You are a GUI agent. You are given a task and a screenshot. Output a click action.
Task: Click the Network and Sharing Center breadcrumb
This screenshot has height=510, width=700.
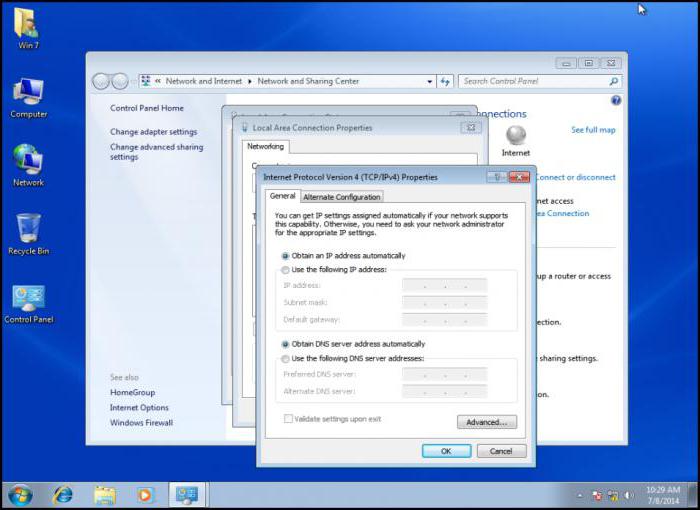point(308,81)
